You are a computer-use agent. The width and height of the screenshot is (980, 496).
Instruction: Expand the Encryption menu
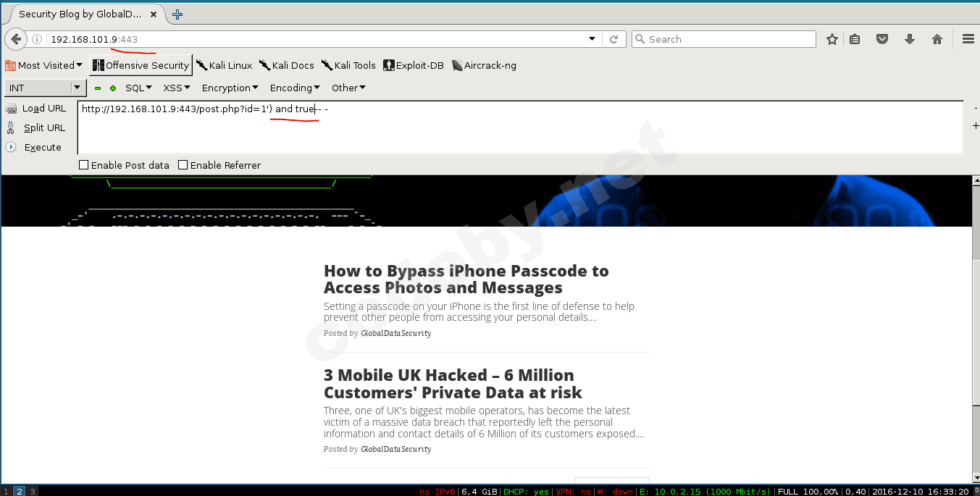(x=230, y=88)
